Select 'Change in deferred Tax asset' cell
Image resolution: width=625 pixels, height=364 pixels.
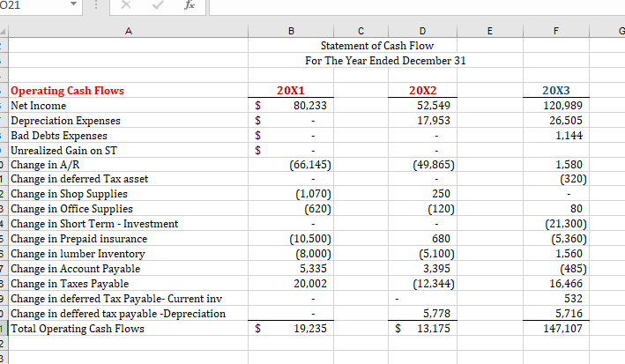[x=129, y=179]
